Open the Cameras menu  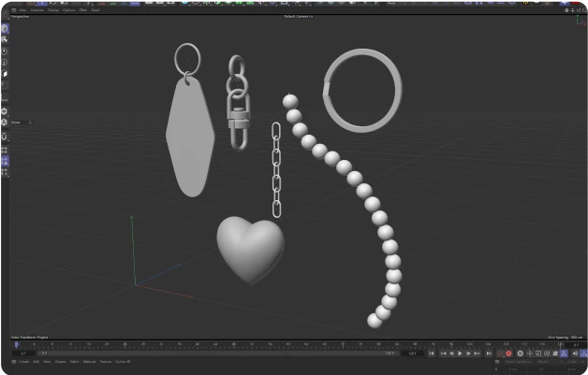click(x=37, y=10)
